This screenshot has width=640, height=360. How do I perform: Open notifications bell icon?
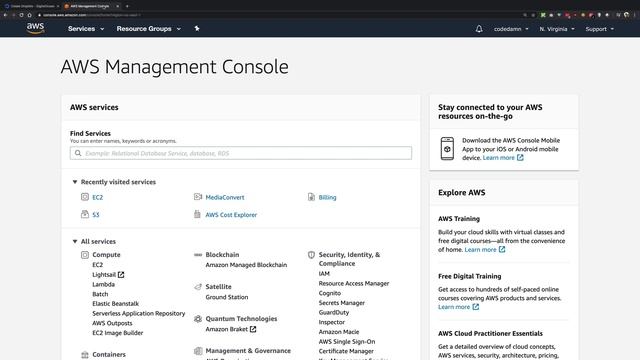tap(479, 29)
